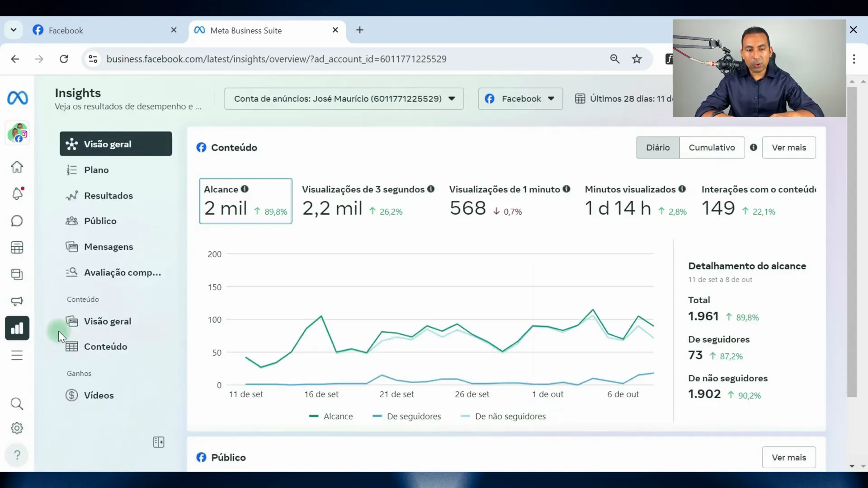Open Público menu item
Image resolution: width=868 pixels, height=488 pixels.
tap(116, 221)
